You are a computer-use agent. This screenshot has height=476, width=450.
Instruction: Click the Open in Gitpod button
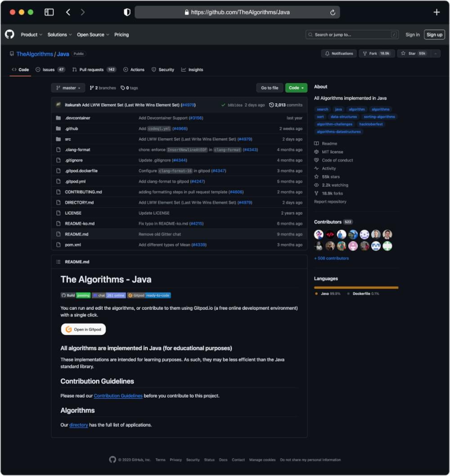(x=83, y=329)
